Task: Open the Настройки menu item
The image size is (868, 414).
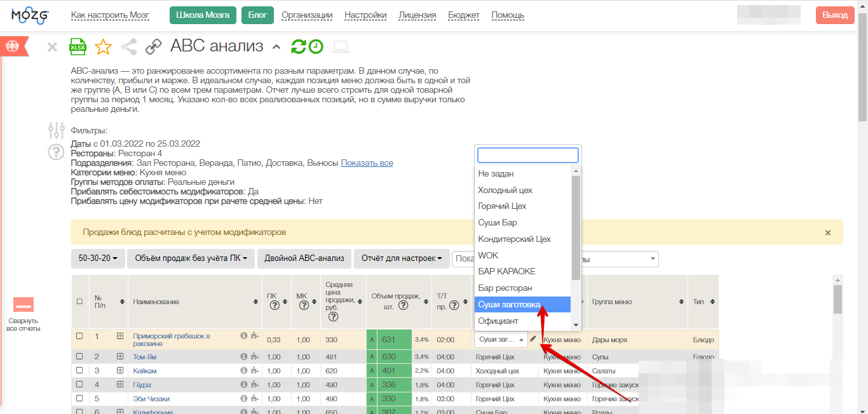Action: pos(365,15)
